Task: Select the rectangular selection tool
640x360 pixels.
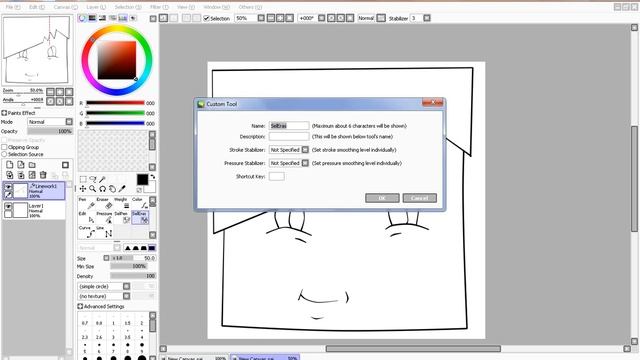Action: click(x=83, y=179)
